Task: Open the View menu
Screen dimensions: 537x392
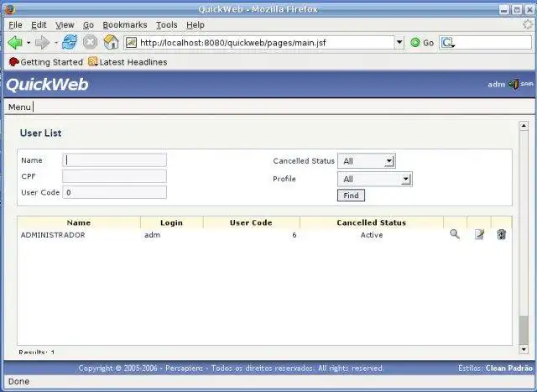Action: pyautogui.click(x=65, y=25)
